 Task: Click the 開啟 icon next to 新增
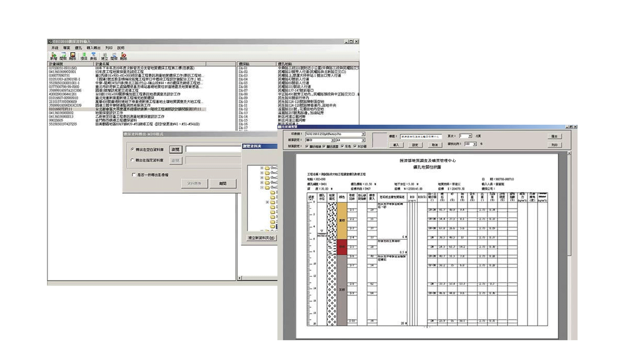(x=63, y=56)
